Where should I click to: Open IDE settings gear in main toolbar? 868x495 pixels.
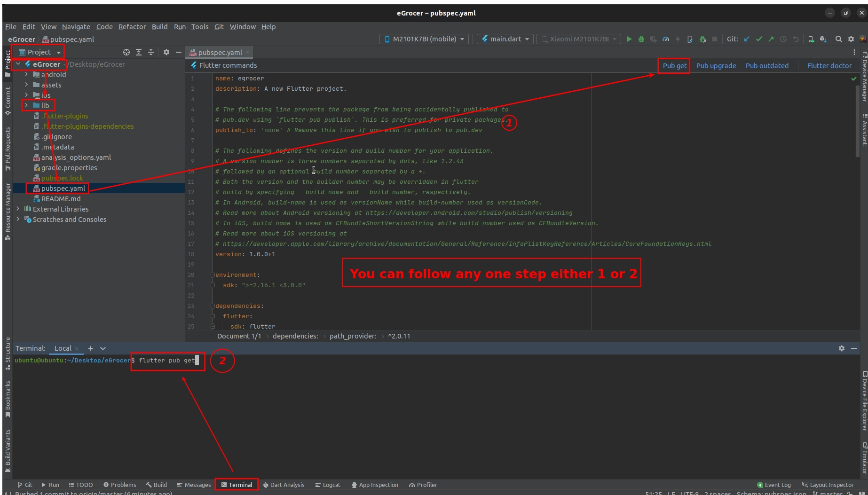click(851, 39)
